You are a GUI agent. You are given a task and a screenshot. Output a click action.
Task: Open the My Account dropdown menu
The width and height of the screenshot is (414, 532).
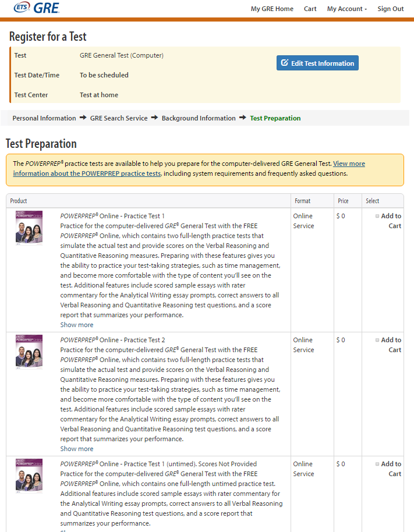point(346,9)
